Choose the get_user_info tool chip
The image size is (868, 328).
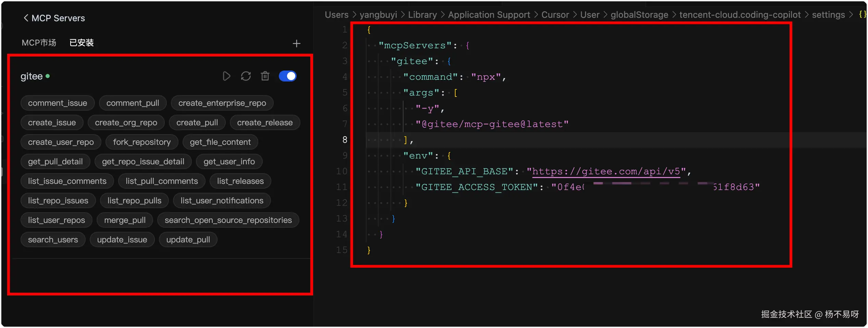point(229,162)
